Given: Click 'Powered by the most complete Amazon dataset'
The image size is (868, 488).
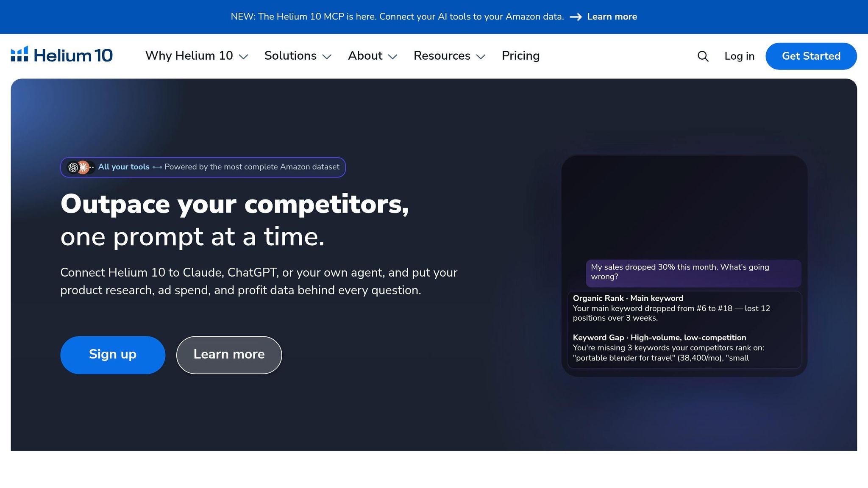Looking at the screenshot, I should pyautogui.click(x=252, y=167).
